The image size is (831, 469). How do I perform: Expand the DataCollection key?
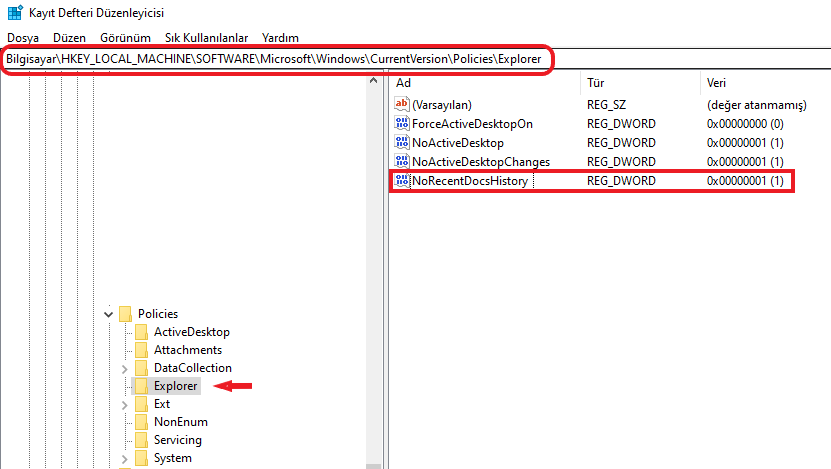pyautogui.click(x=124, y=368)
